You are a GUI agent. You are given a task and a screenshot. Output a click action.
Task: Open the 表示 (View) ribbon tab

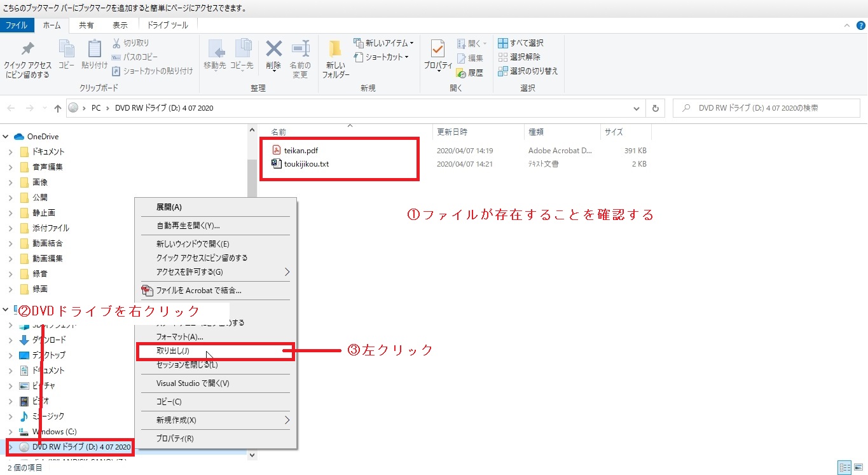click(x=120, y=25)
